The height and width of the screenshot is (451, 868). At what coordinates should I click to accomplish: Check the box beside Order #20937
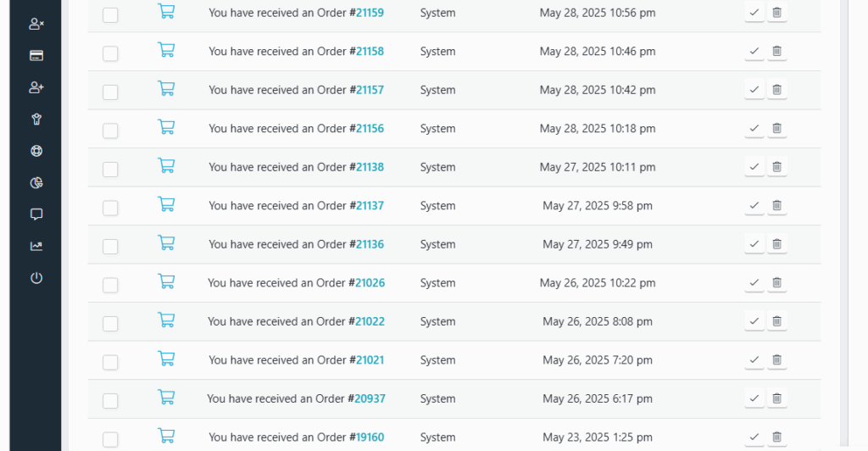tap(110, 401)
